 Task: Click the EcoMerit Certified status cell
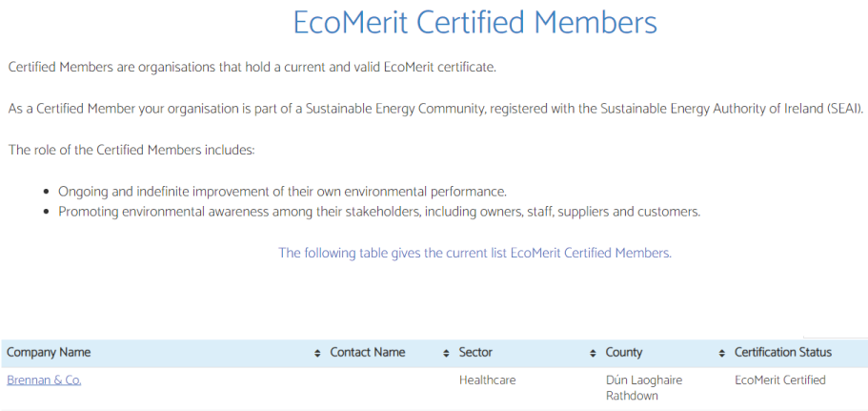point(780,380)
